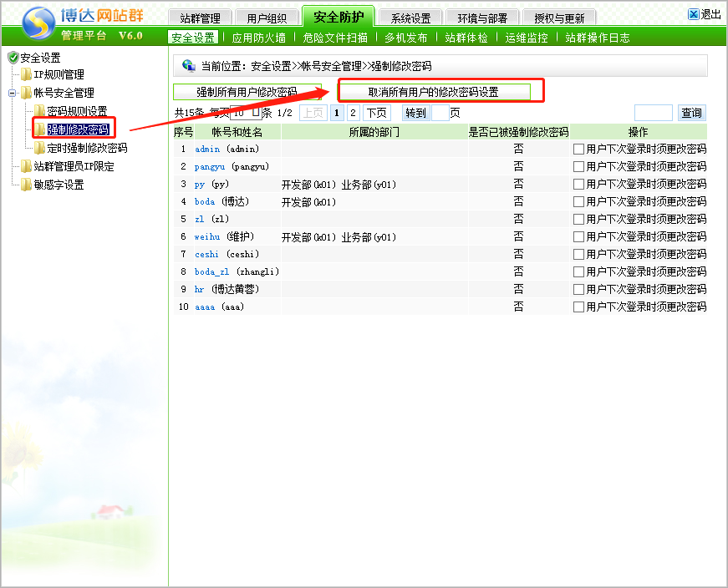Click the search input beside 查询
The image size is (728, 588).
coord(653,113)
